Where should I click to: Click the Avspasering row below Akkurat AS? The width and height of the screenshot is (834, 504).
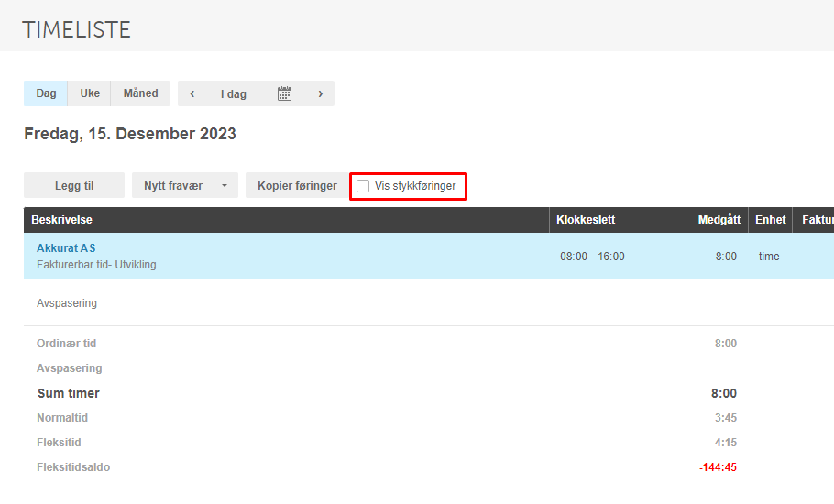tap(429, 303)
